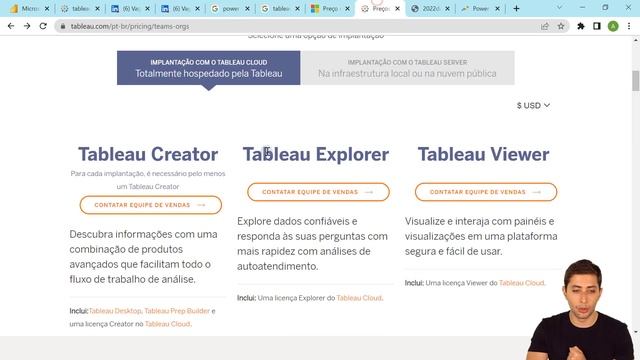Image resolution: width=640 pixels, height=360 pixels.
Task: Click the 'Tableau Creator' heading
Action: coord(148,154)
